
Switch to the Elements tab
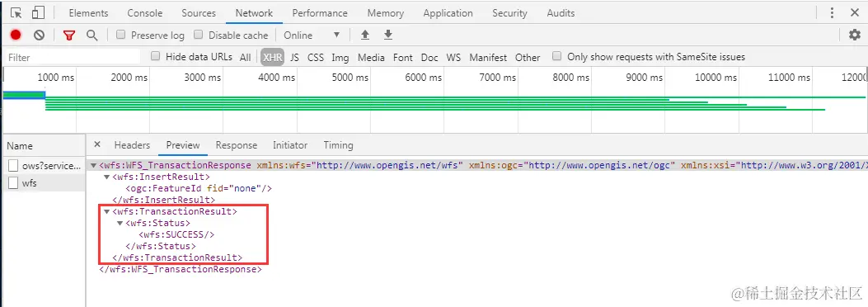pos(88,12)
